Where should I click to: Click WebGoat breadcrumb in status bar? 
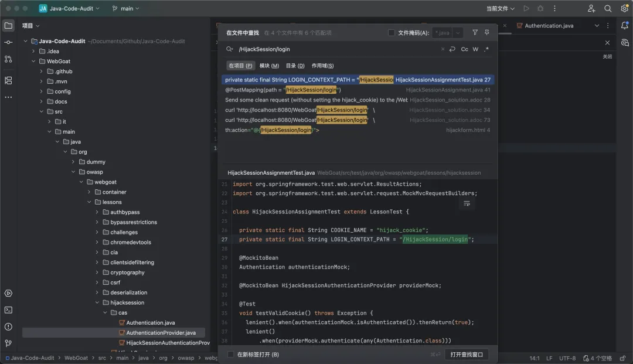click(76, 358)
